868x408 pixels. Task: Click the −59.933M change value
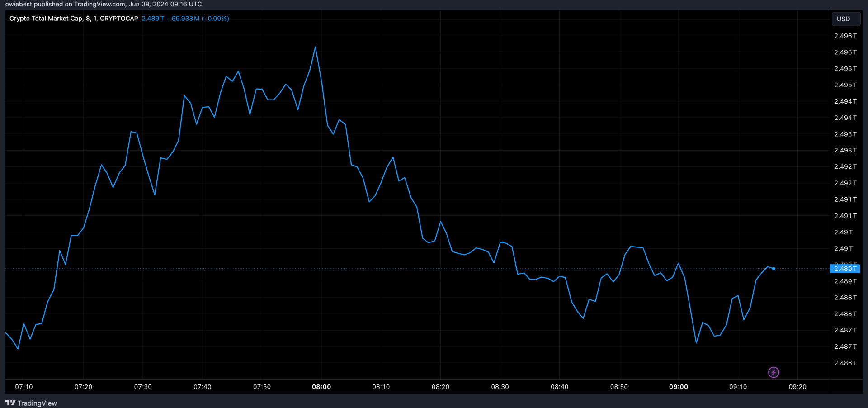click(184, 19)
